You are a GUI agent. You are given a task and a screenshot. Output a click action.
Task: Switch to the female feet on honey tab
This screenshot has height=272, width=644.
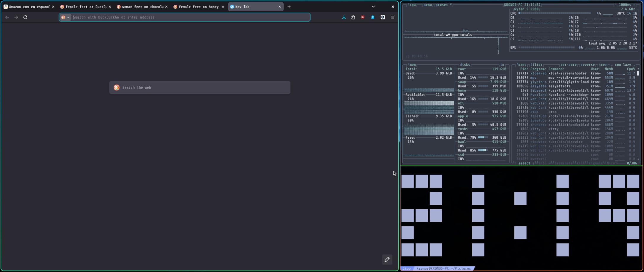(x=198, y=7)
